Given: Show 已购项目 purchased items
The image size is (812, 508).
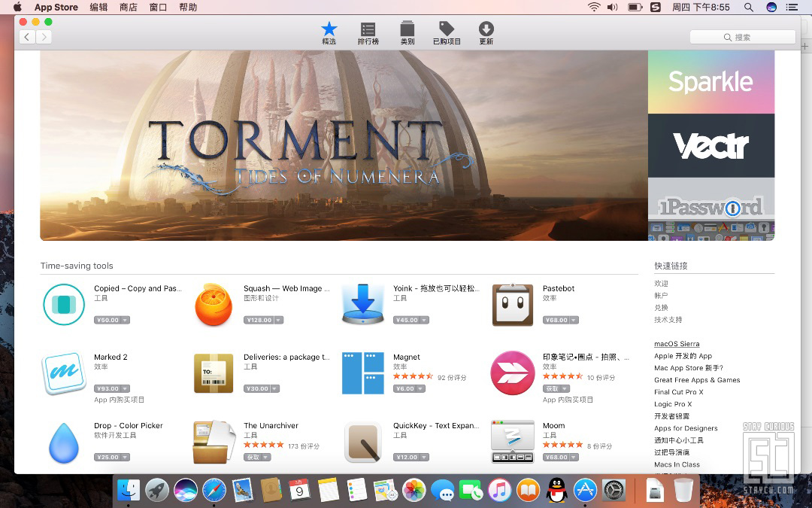Looking at the screenshot, I should click(x=447, y=33).
